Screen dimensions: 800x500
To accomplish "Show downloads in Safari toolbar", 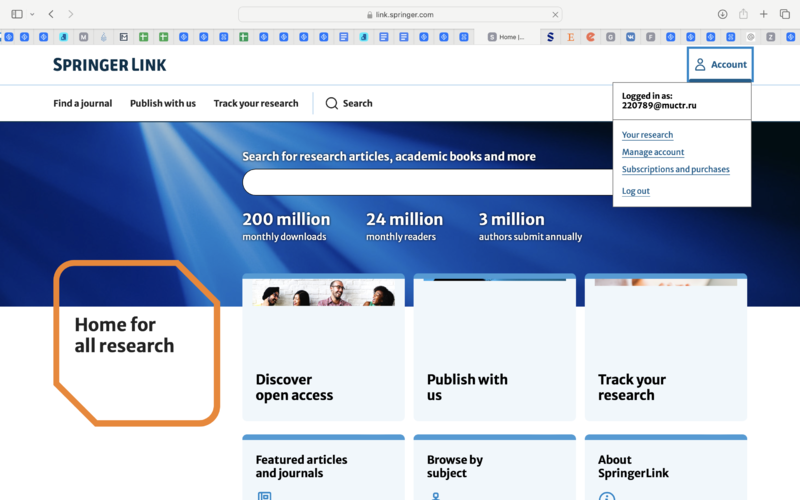I will pyautogui.click(x=722, y=14).
